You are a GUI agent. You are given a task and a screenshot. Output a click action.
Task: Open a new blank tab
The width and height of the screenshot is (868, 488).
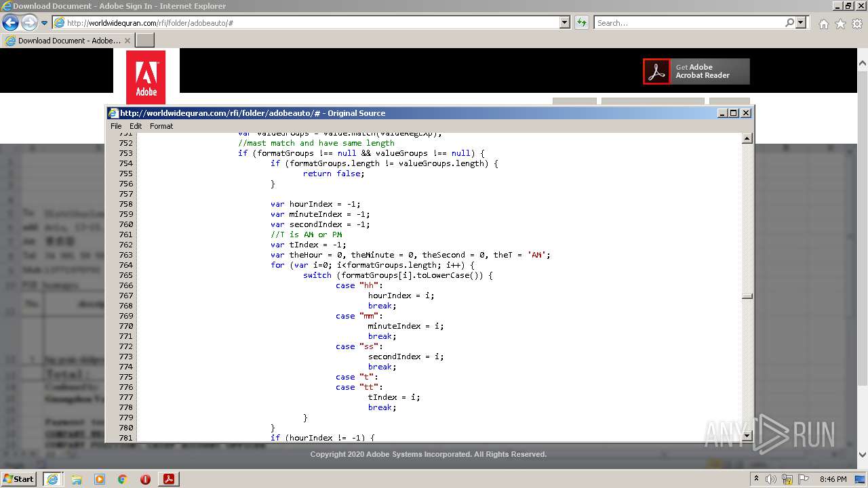[145, 41]
